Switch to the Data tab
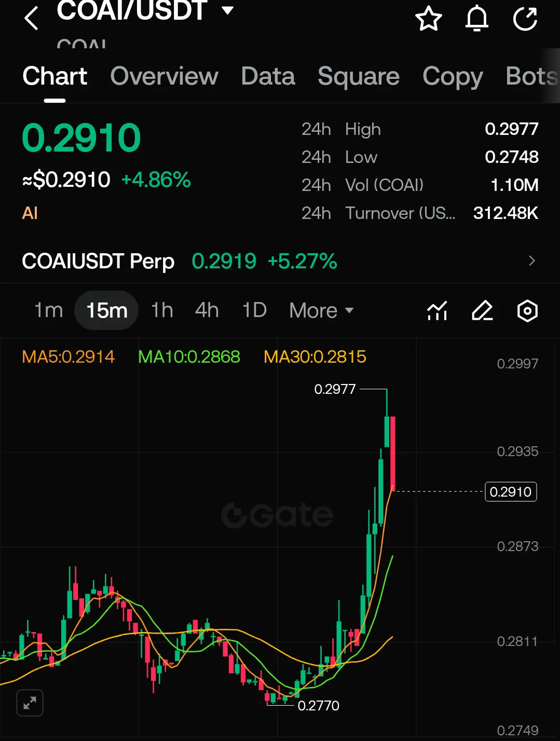 [268, 76]
